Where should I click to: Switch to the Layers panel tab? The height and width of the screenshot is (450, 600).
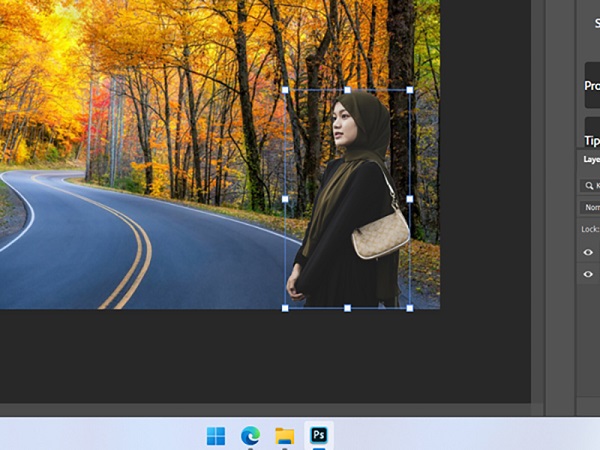(592, 159)
